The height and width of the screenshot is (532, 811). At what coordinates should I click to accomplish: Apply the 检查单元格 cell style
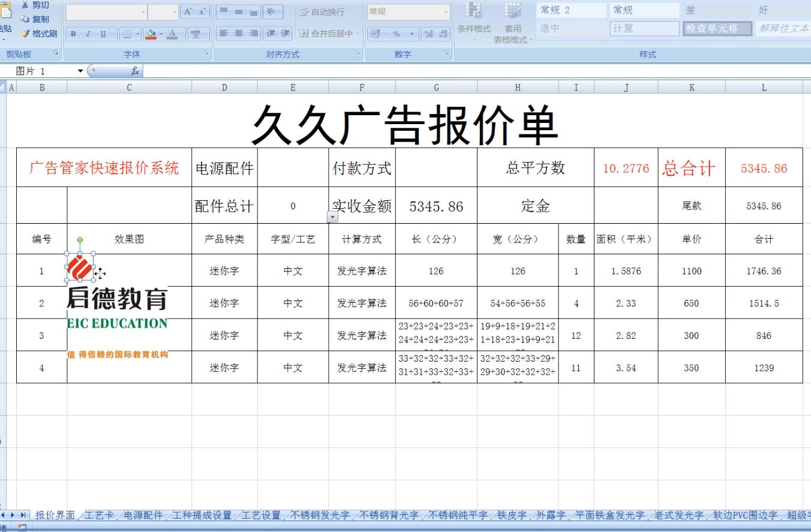pyautogui.click(x=717, y=28)
